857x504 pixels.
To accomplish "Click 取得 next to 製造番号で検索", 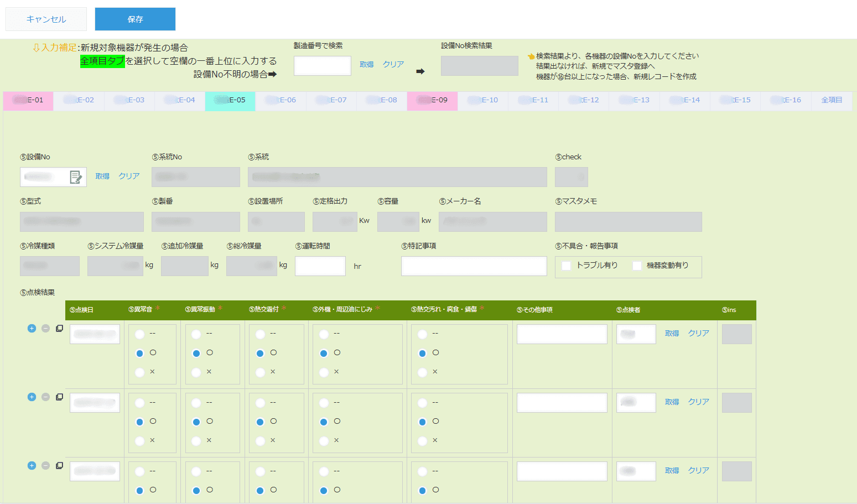I will tap(367, 65).
